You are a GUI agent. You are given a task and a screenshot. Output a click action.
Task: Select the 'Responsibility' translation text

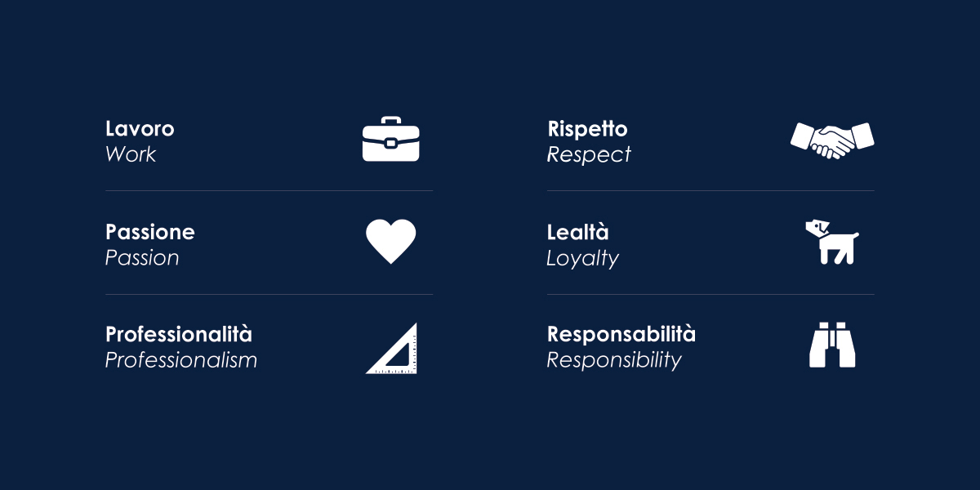pyautogui.click(x=614, y=360)
